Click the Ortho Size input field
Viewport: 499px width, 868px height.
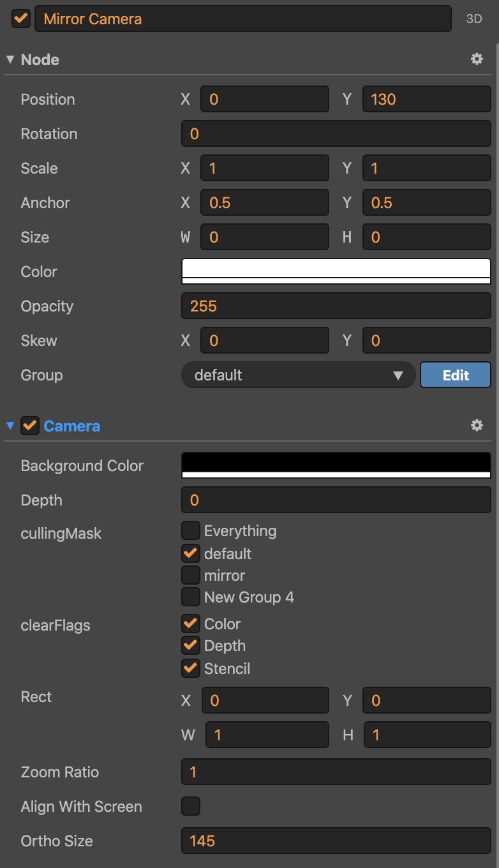[x=336, y=841]
